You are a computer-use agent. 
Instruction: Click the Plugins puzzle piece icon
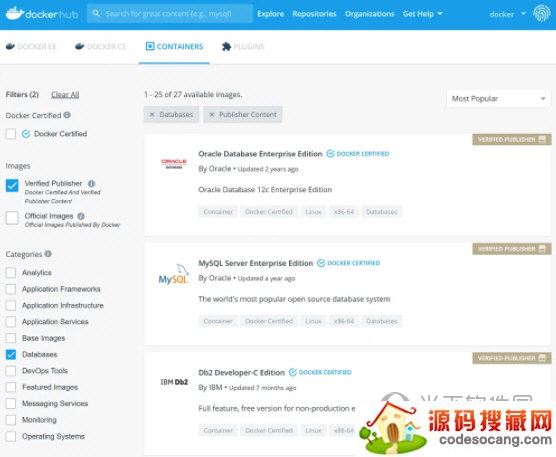[x=226, y=46]
